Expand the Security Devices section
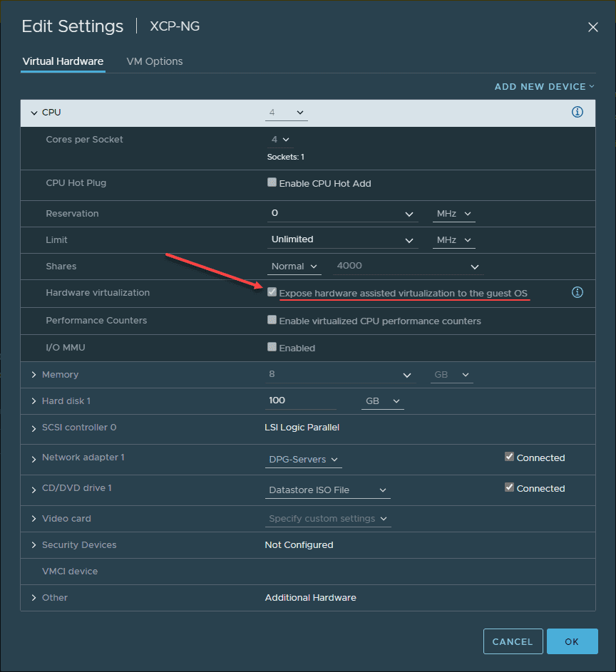 point(34,544)
